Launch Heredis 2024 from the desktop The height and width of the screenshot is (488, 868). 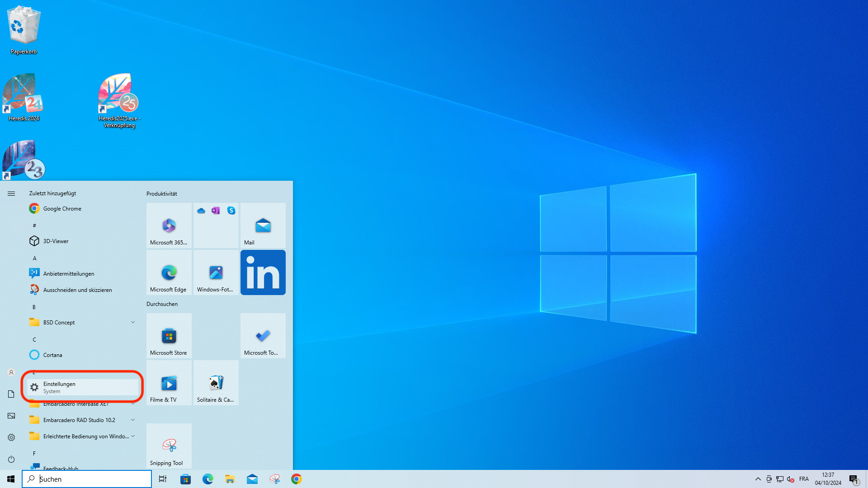coord(23,96)
